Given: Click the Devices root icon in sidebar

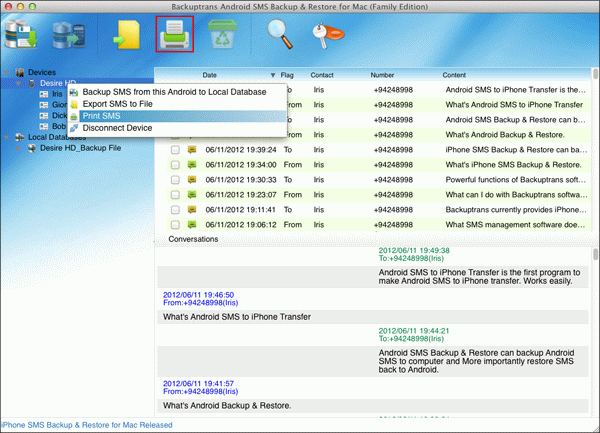Looking at the screenshot, I should pyautogui.click(x=20, y=72).
